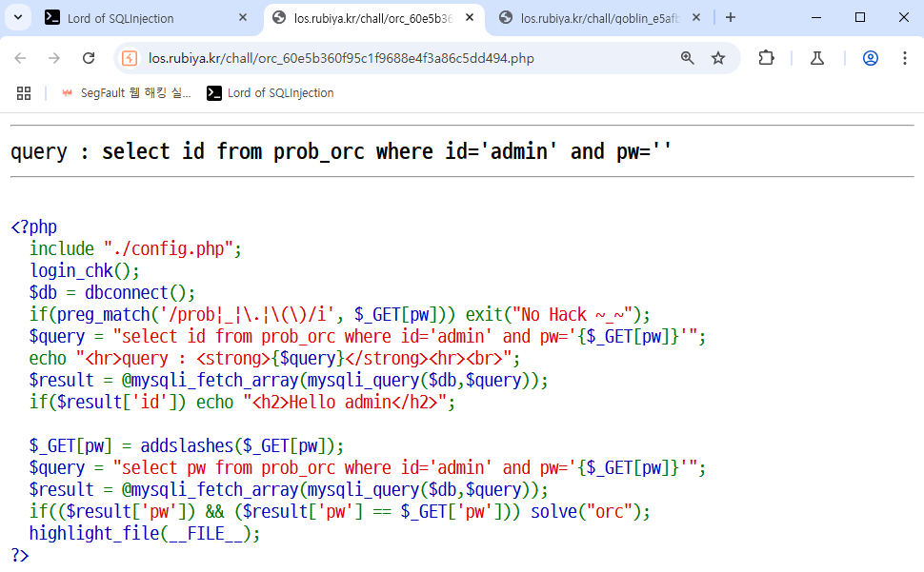
Task: Click the preg_match No Hack line
Action: [x=340, y=314]
